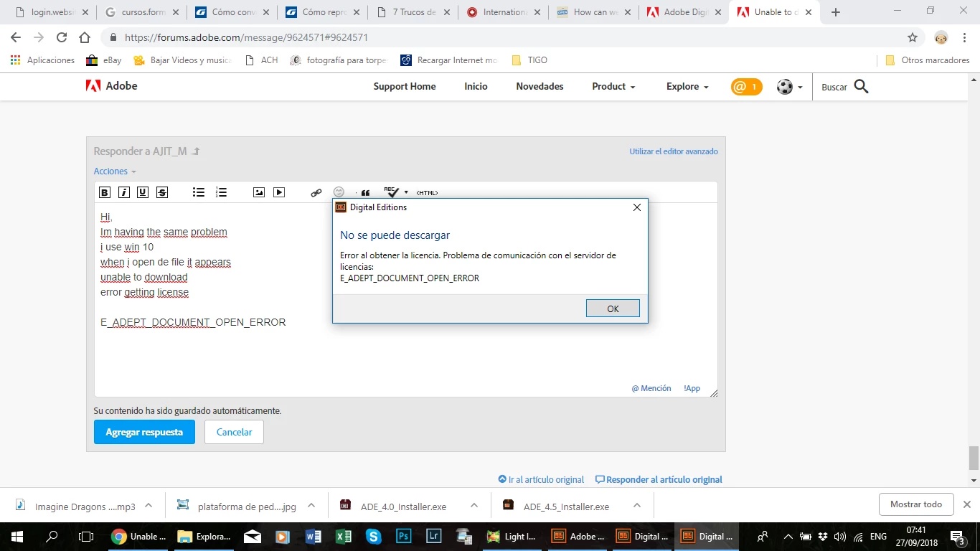Toggle underline formatting in the editor
The height and width of the screenshot is (551, 980).
(x=143, y=192)
